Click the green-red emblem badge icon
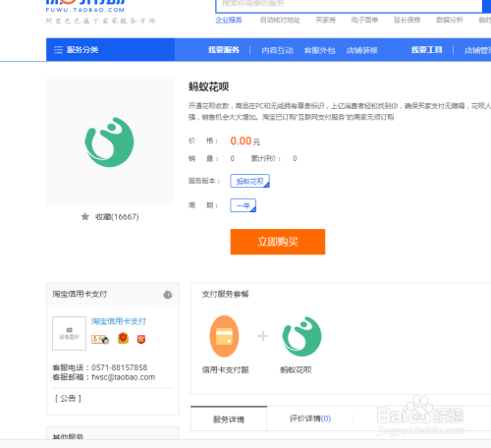 pyautogui.click(x=123, y=338)
